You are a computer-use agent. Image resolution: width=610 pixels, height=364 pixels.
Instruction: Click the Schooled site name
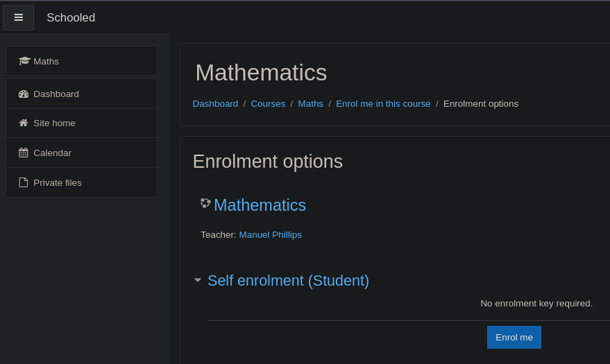(x=71, y=17)
